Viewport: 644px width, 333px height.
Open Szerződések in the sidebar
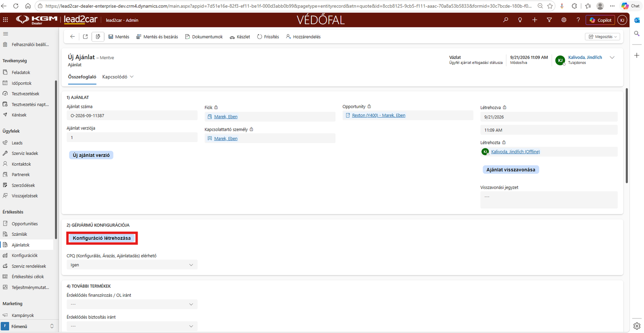[23, 185]
